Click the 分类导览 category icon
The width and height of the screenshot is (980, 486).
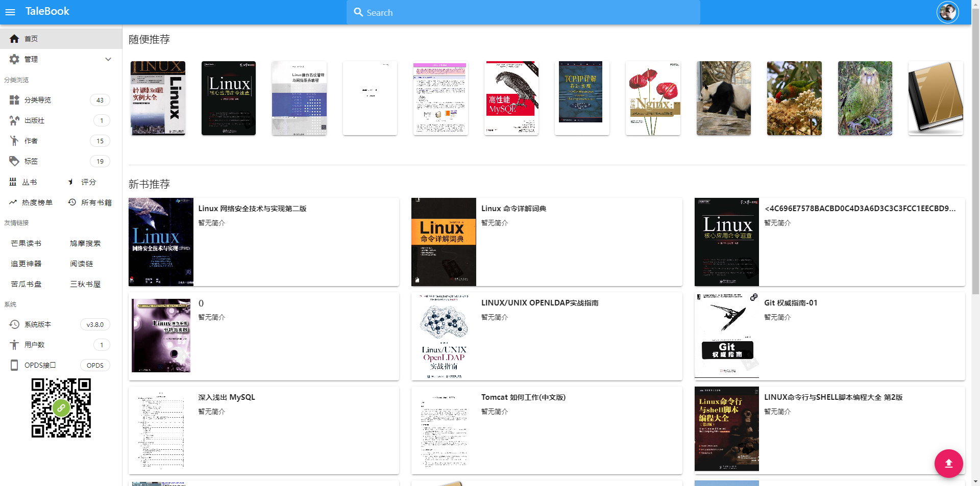click(x=14, y=100)
